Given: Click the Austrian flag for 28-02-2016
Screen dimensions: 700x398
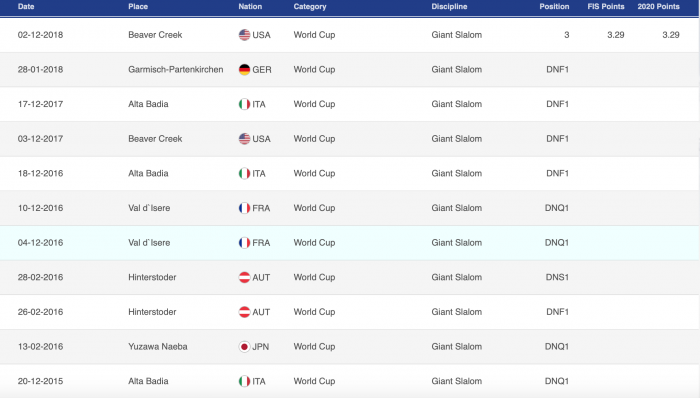Looking at the screenshot, I should (244, 277).
